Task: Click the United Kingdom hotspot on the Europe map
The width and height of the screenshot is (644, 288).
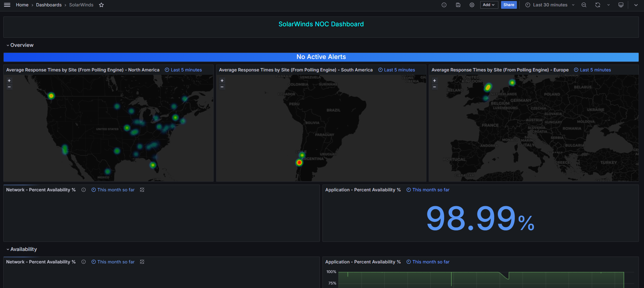Action: (488, 87)
